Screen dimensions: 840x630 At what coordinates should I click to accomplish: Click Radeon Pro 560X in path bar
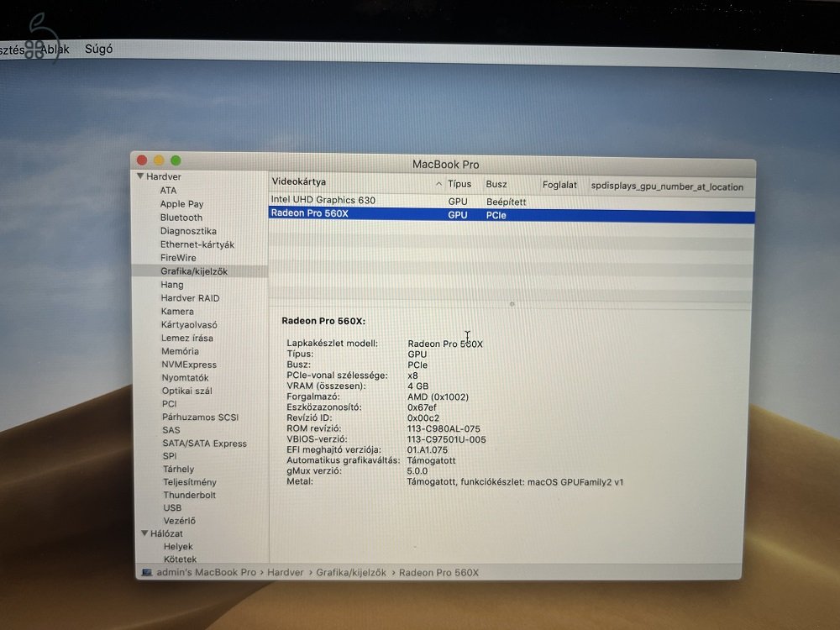[x=438, y=572]
